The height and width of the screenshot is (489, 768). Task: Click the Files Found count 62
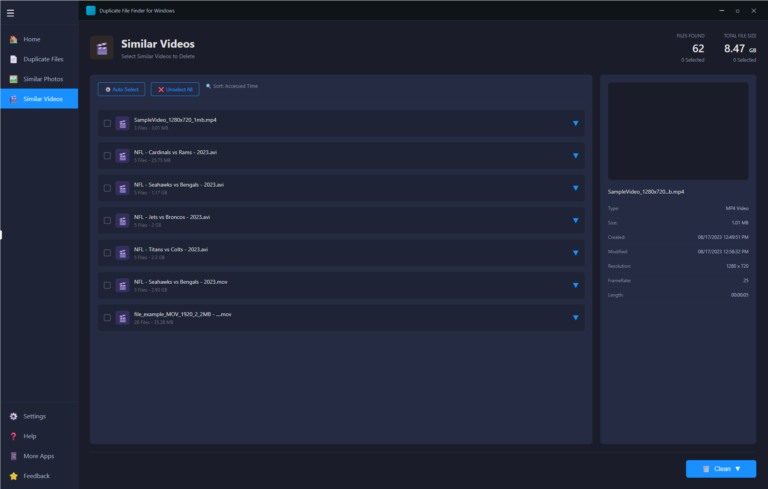698,49
